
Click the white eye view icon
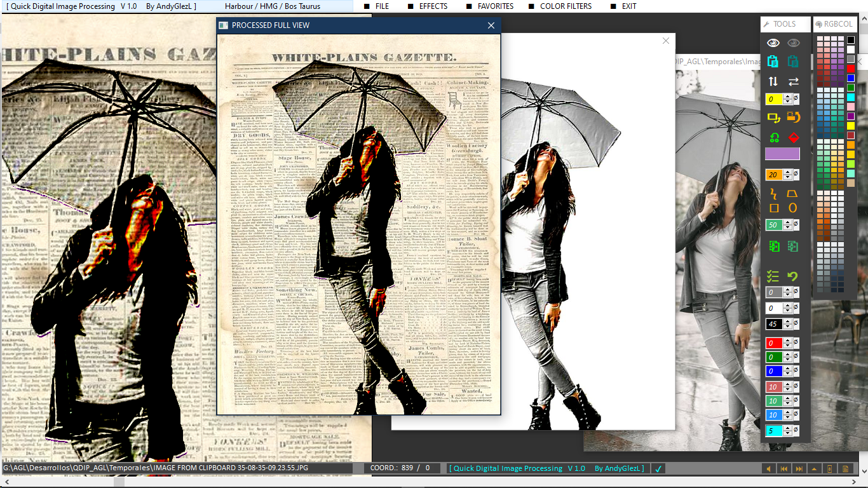pos(773,43)
